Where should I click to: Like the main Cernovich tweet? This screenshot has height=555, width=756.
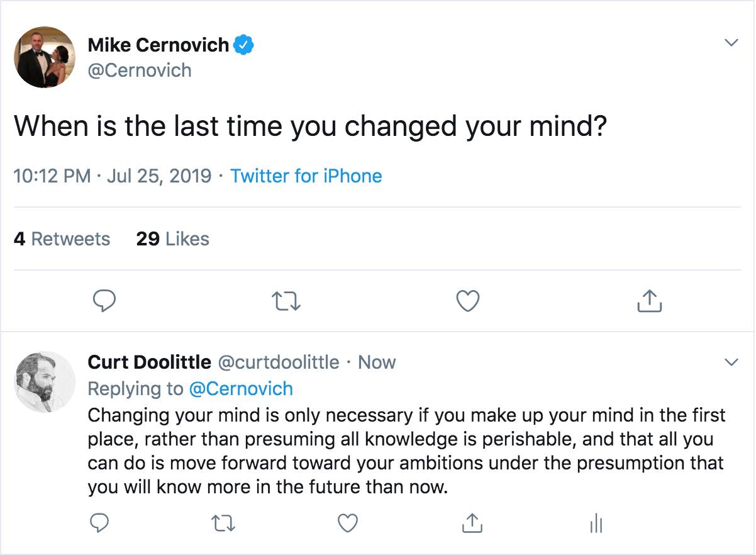click(467, 302)
